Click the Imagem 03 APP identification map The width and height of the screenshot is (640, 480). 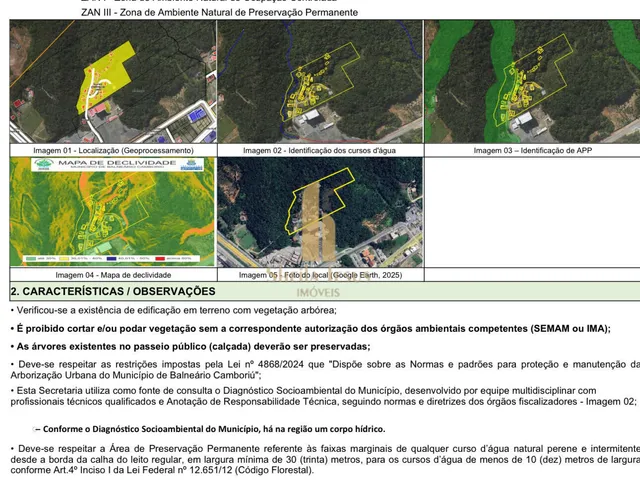point(532,81)
